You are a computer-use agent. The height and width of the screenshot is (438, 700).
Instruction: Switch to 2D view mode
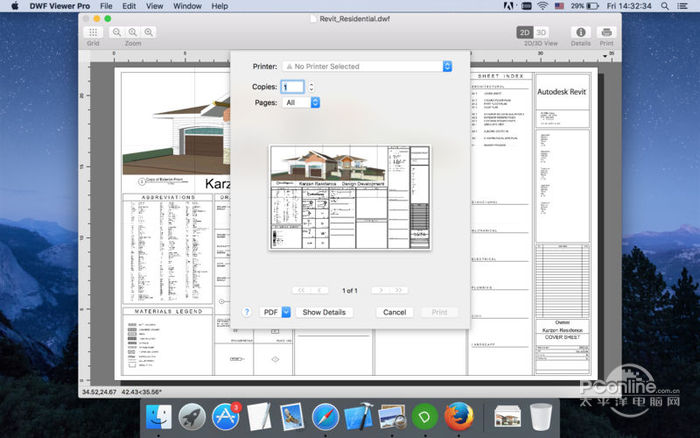524,32
